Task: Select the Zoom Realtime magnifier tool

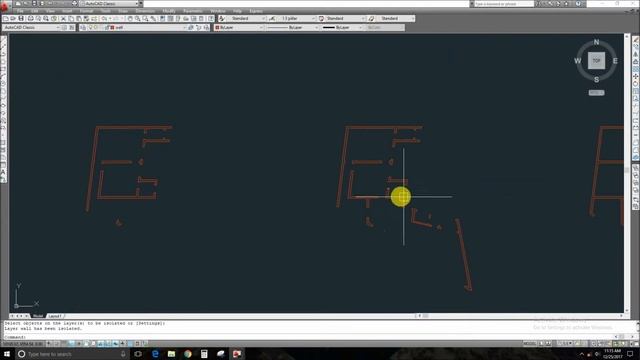Action: pos(138,18)
